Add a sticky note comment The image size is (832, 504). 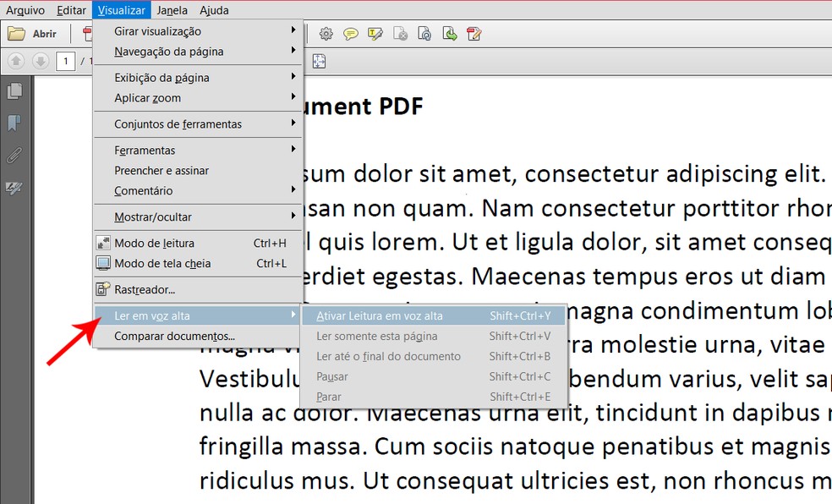click(x=350, y=35)
